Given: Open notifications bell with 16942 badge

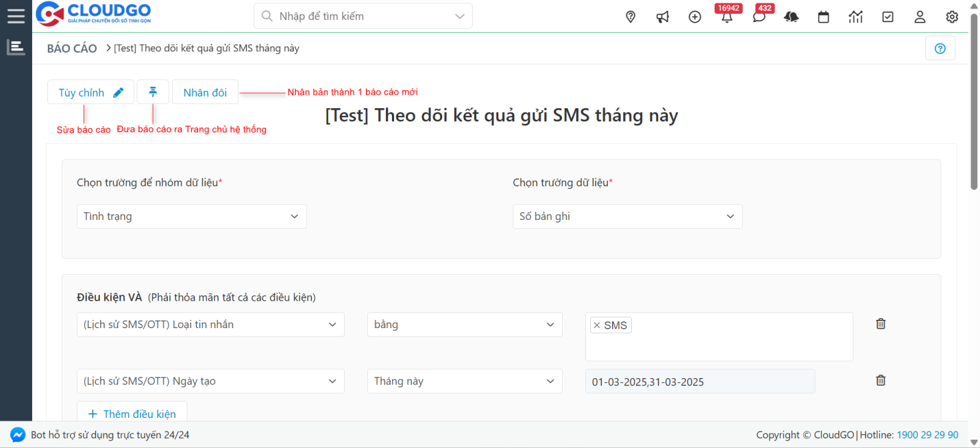Looking at the screenshot, I should point(726,17).
